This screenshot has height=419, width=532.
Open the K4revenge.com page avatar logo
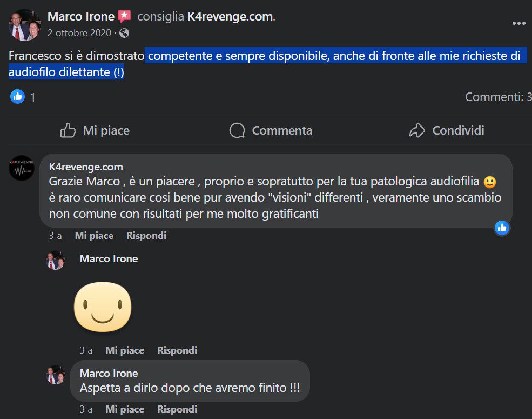coord(22,168)
